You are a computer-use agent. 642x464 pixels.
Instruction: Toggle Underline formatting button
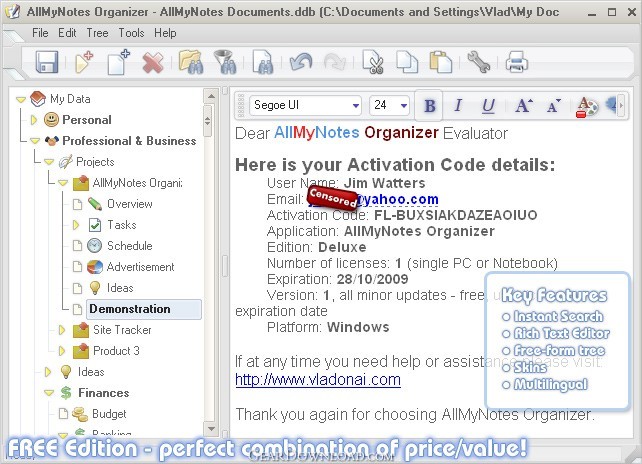click(488, 106)
